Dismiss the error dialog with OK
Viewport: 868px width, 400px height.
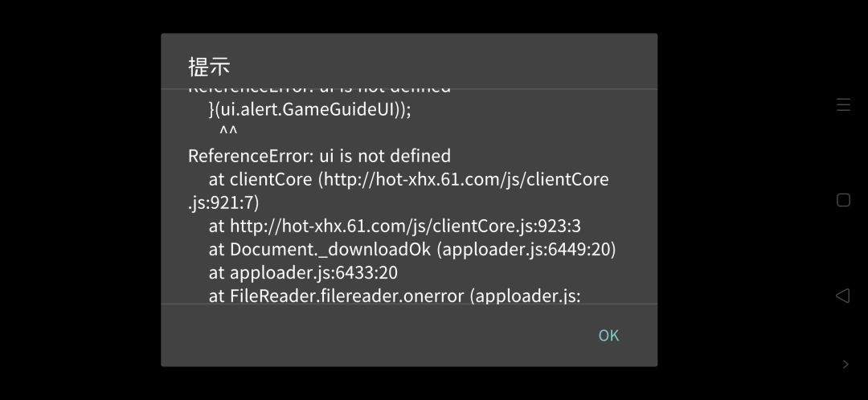pyautogui.click(x=608, y=335)
